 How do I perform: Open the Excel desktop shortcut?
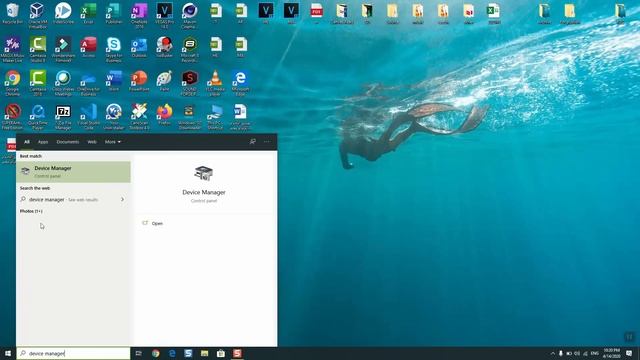(88, 13)
